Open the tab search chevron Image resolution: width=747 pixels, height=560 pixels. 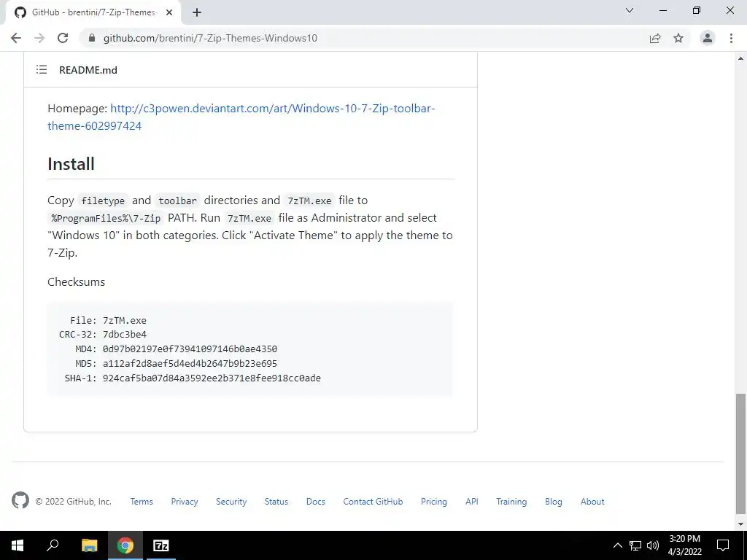click(x=630, y=10)
